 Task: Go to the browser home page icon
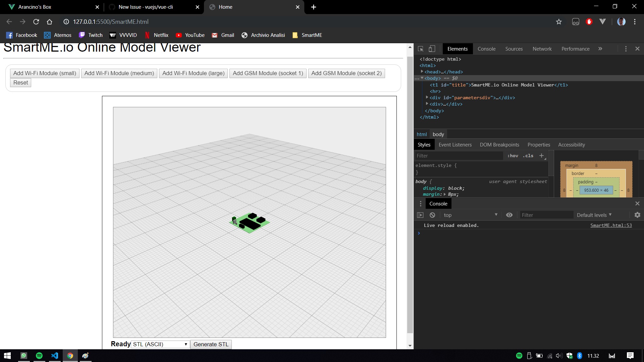pos(50,22)
